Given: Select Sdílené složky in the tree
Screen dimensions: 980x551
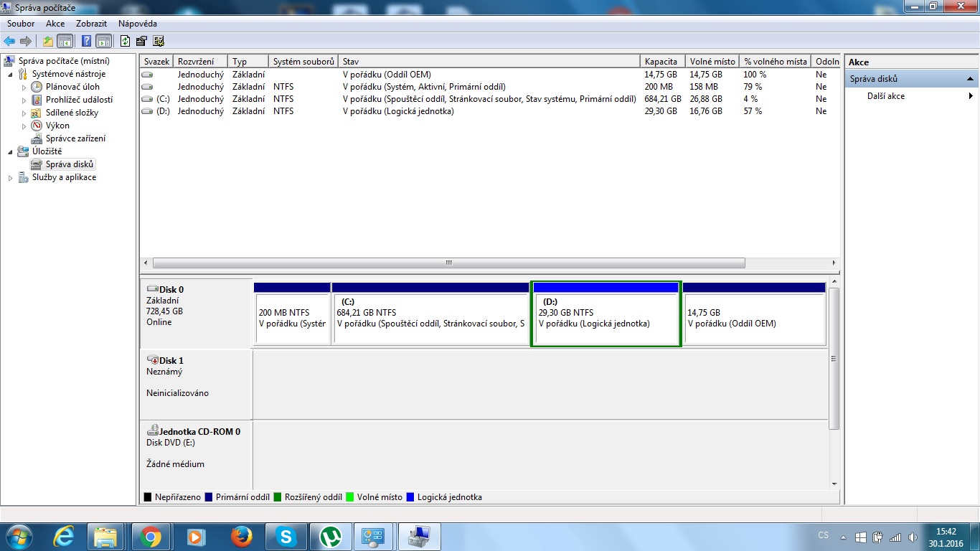Looking at the screenshot, I should tap(72, 113).
